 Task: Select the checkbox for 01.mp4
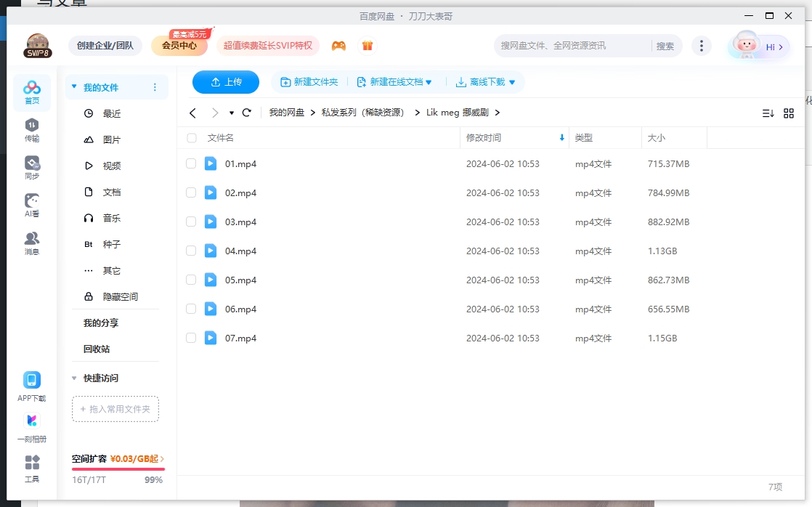click(x=191, y=163)
